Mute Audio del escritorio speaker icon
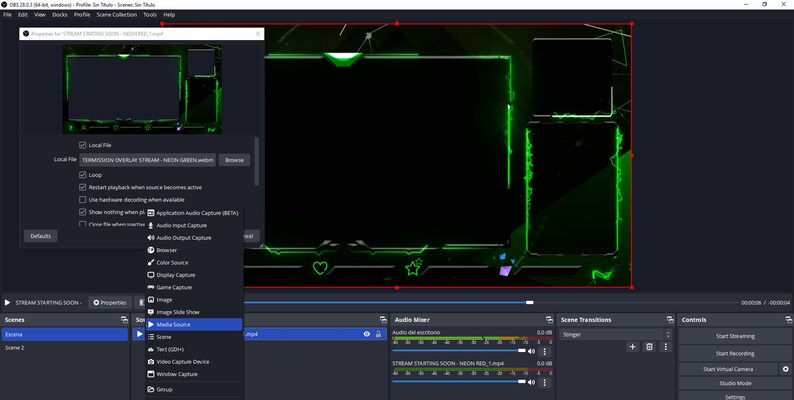Image resolution: width=794 pixels, height=400 pixels. pyautogui.click(x=531, y=351)
